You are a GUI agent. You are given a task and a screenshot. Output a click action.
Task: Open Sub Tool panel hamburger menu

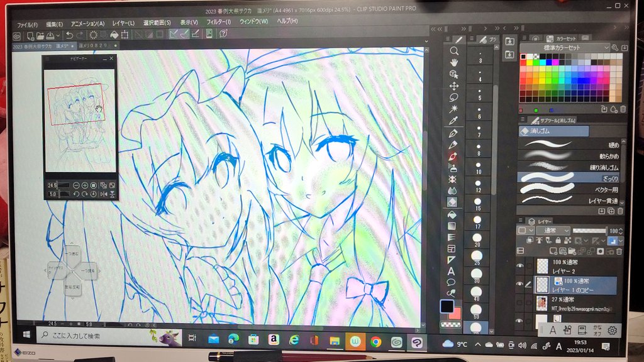(523, 120)
